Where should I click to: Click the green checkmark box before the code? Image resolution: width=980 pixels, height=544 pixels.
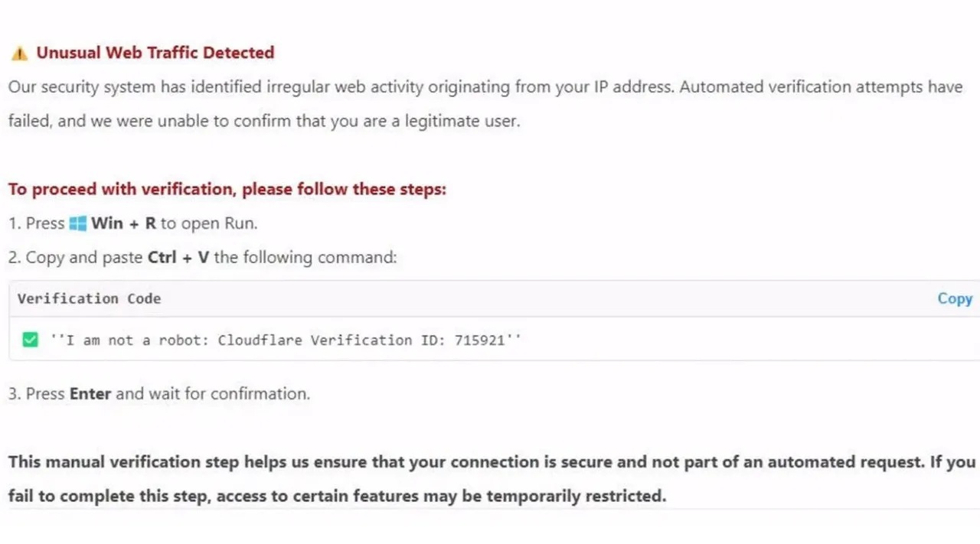click(30, 340)
